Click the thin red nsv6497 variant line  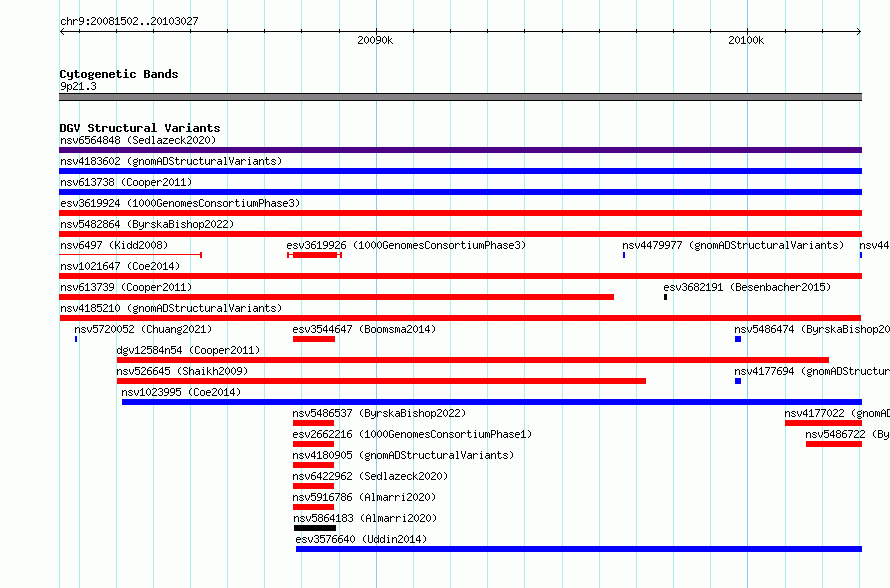coord(131,255)
